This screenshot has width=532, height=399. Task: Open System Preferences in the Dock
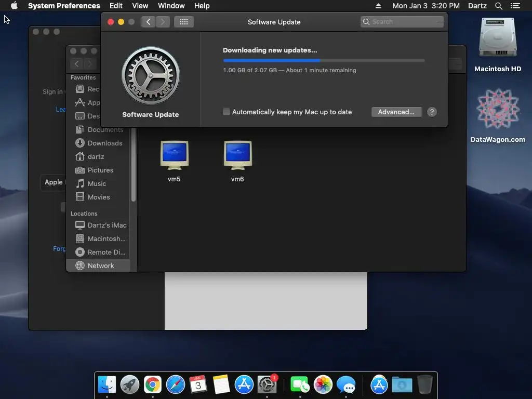point(267,385)
